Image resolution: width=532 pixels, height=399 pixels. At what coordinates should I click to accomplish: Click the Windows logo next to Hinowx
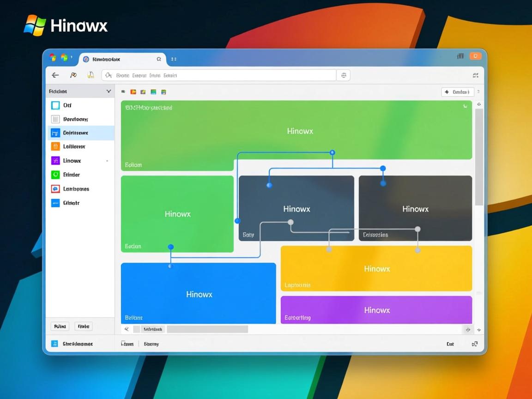coord(35,25)
